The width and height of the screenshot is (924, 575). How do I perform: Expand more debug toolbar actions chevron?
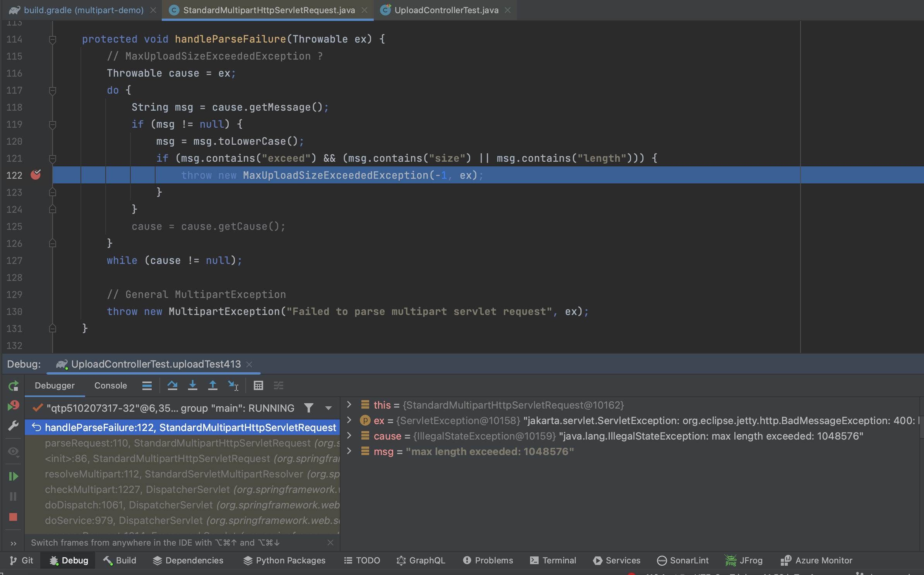14,543
